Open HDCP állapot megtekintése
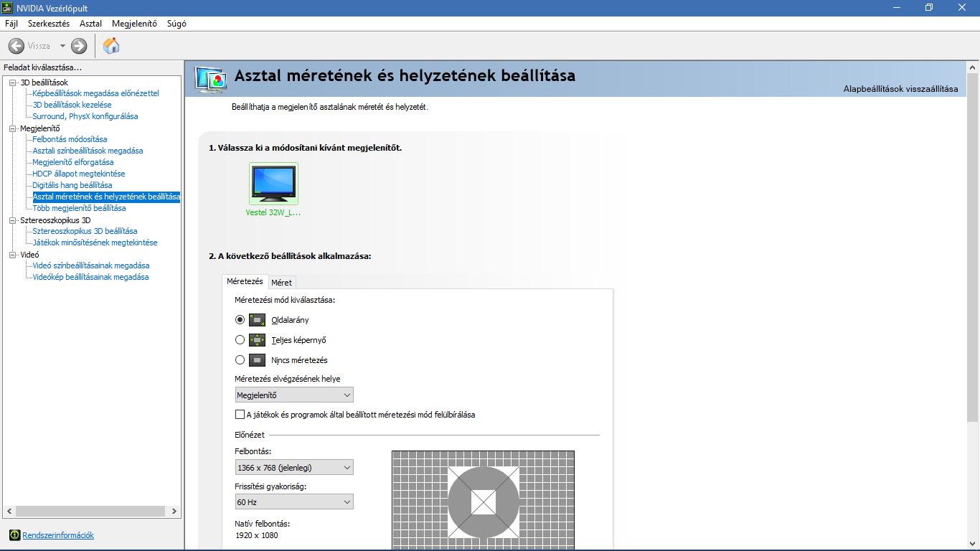This screenshot has height=551, width=980. [79, 174]
